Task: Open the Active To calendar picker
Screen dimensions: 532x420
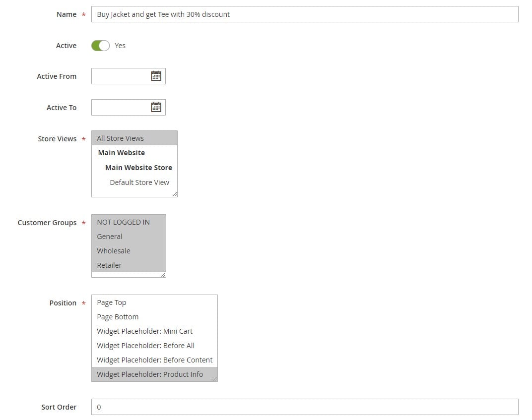Action: 156,107
